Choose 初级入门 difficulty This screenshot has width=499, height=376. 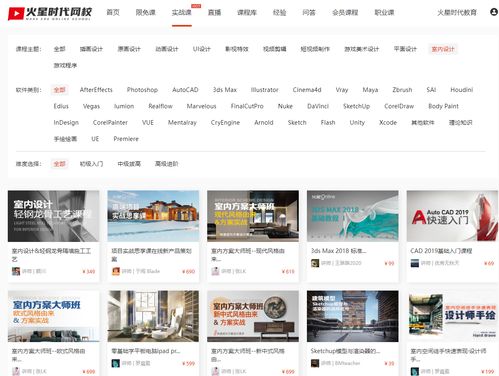pos(91,164)
